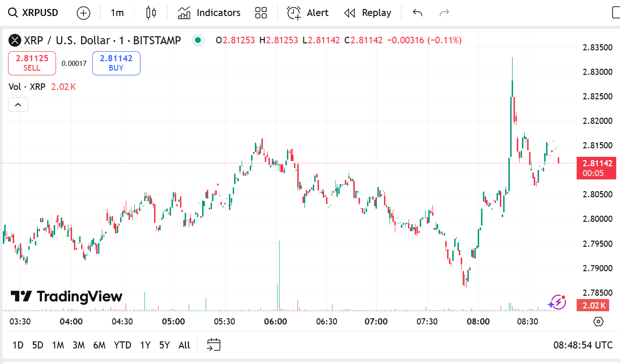Click the TradingView logo

coord(66,296)
